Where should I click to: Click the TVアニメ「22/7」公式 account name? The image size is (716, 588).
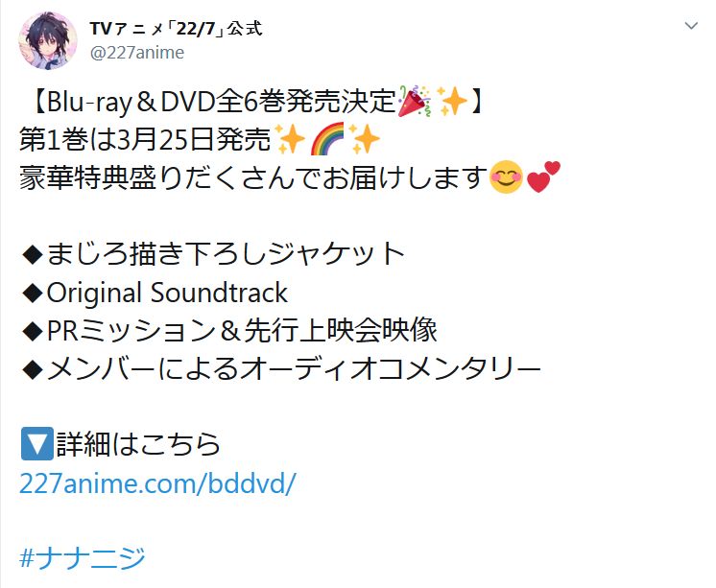tap(176, 29)
